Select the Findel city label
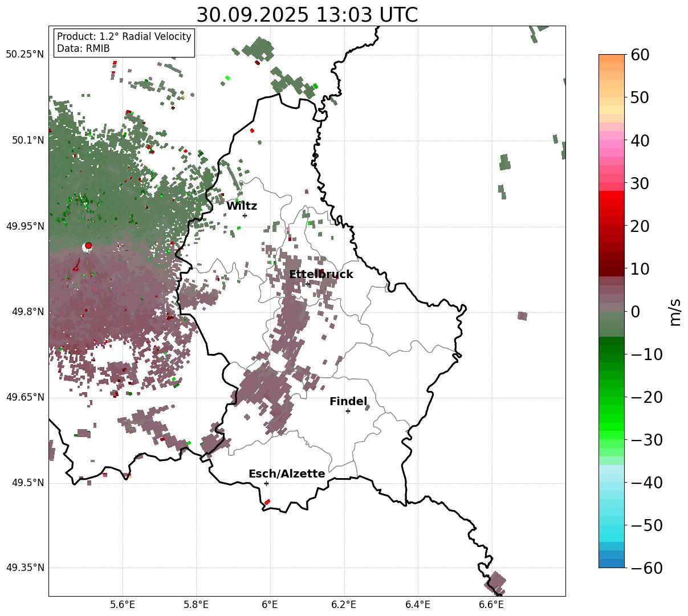Screen dimensions: 688x616 (x=348, y=402)
